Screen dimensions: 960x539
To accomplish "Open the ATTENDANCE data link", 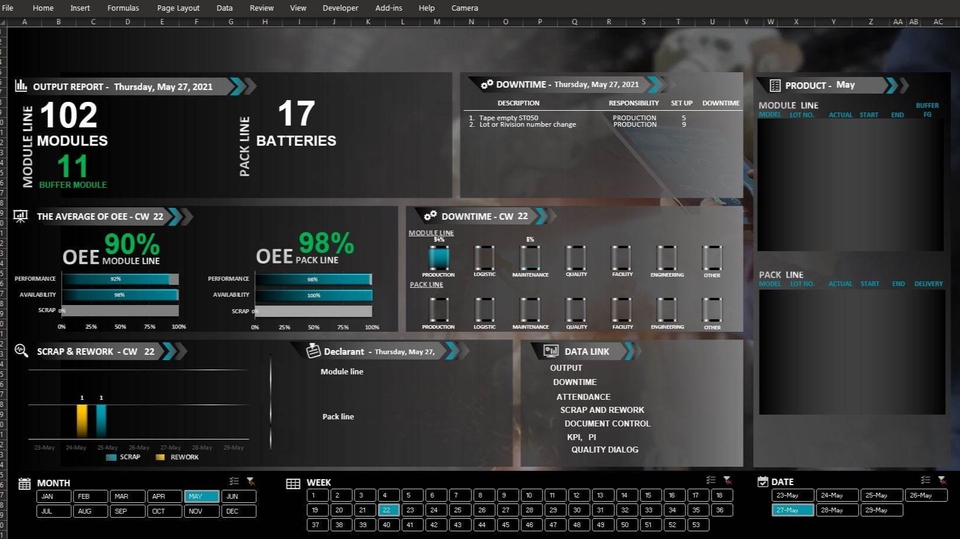I will [583, 396].
